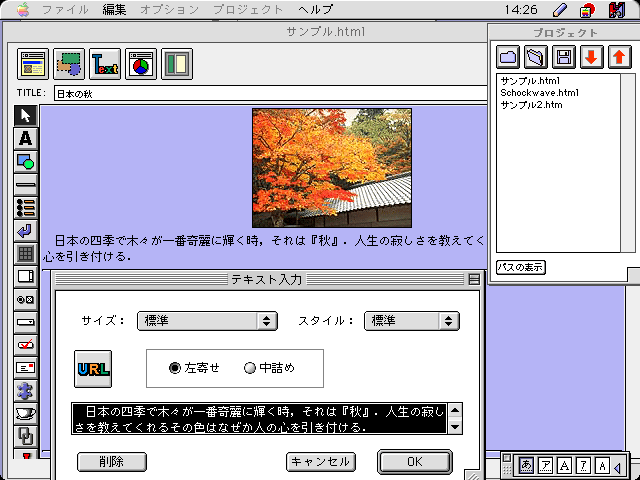Select the text area form tool

[x=26, y=277]
